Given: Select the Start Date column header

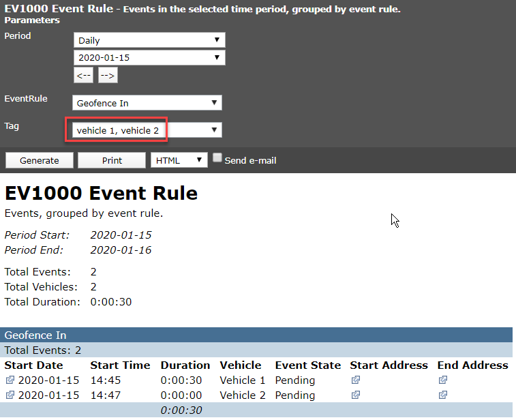Looking at the screenshot, I should (33, 365).
